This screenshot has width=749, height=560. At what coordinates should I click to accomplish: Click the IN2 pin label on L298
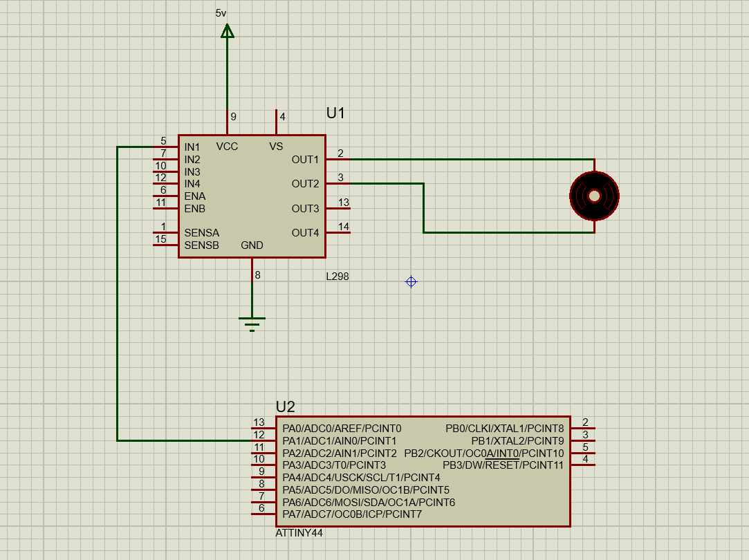pyautogui.click(x=192, y=160)
